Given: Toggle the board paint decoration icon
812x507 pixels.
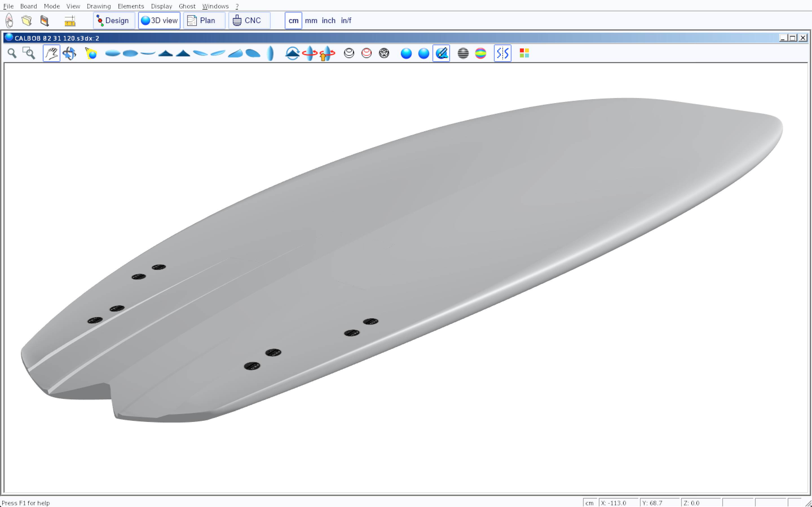Looking at the screenshot, I should pos(441,53).
